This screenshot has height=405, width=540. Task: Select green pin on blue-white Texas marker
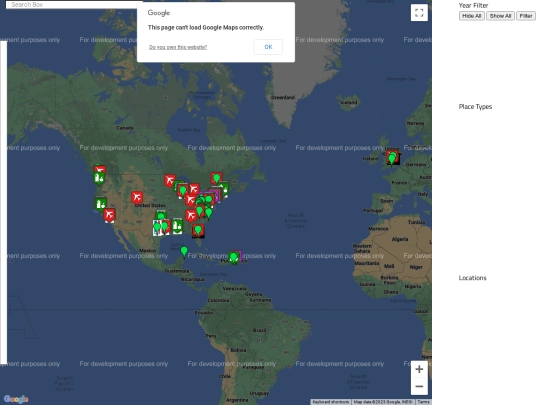pyautogui.click(x=157, y=227)
